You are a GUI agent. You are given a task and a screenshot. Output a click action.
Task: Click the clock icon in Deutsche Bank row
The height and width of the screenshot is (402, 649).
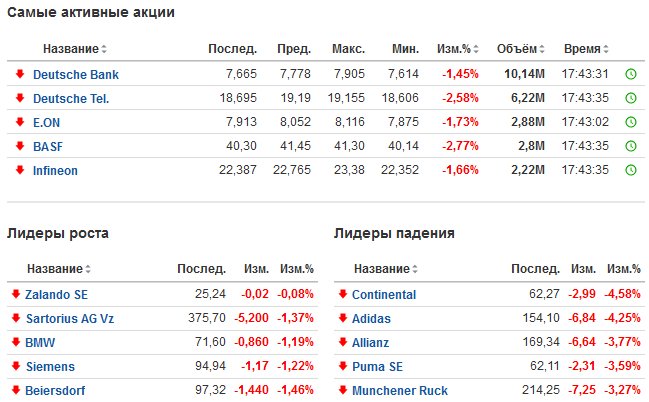pyautogui.click(x=630, y=75)
